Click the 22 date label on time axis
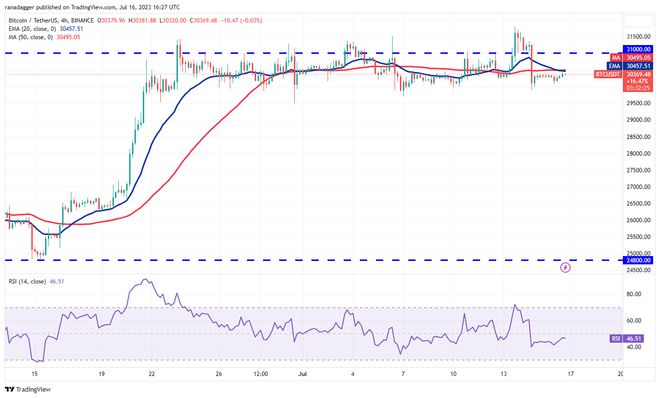This screenshot has height=398, width=660. click(x=152, y=374)
